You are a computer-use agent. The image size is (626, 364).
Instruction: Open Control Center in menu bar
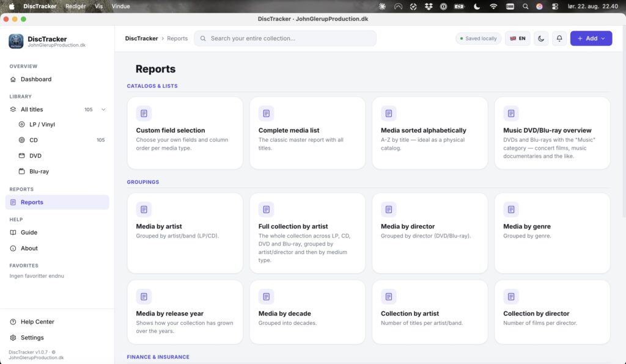point(555,6)
